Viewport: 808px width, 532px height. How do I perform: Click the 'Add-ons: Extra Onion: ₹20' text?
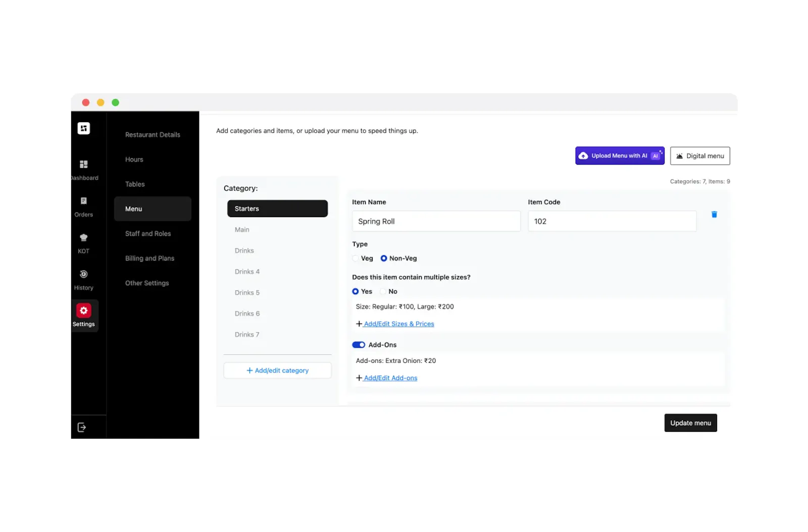click(396, 361)
